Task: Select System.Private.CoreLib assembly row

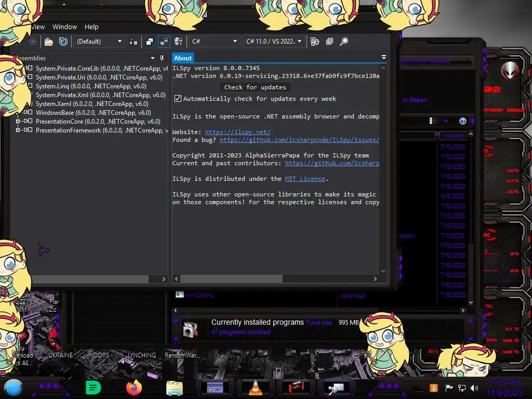Action: click(x=101, y=69)
